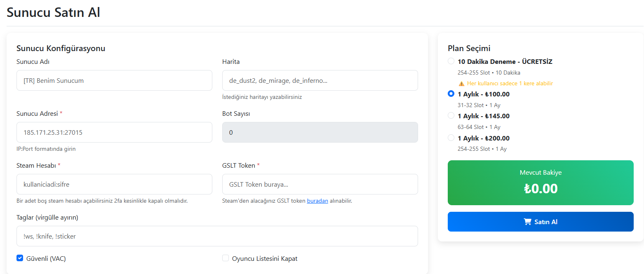Pick the 1 Aylık ₺200.00 plan

[451, 138]
